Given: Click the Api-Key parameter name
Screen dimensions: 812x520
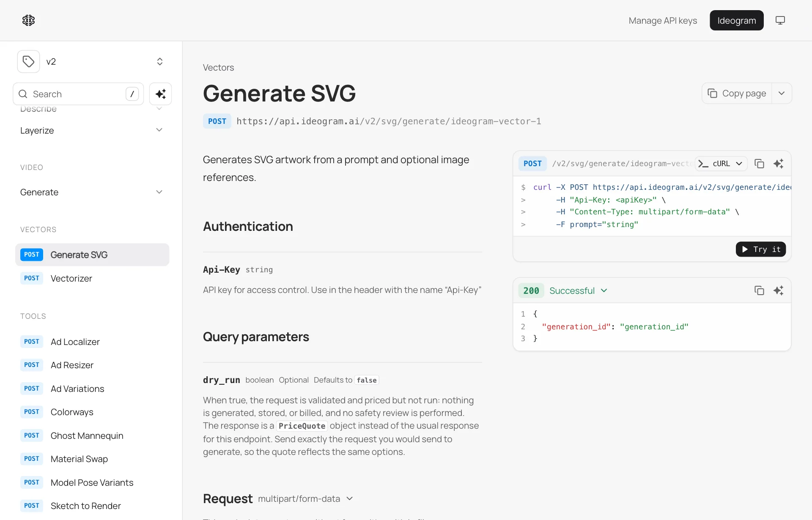Looking at the screenshot, I should point(221,270).
